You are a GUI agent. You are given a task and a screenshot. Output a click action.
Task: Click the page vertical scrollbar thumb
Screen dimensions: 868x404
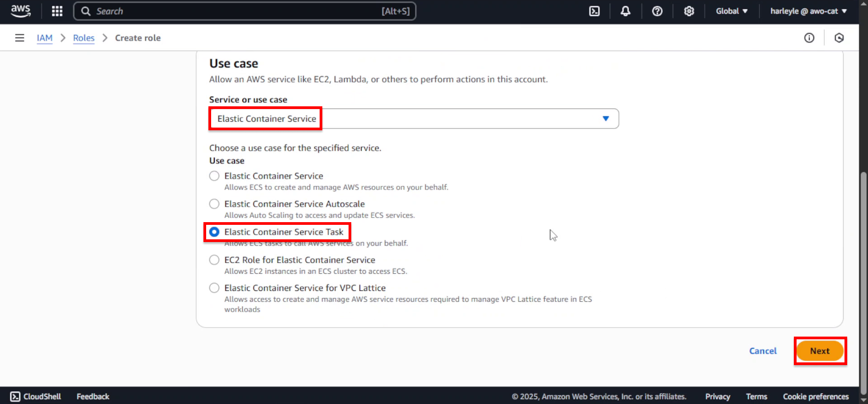click(x=863, y=283)
